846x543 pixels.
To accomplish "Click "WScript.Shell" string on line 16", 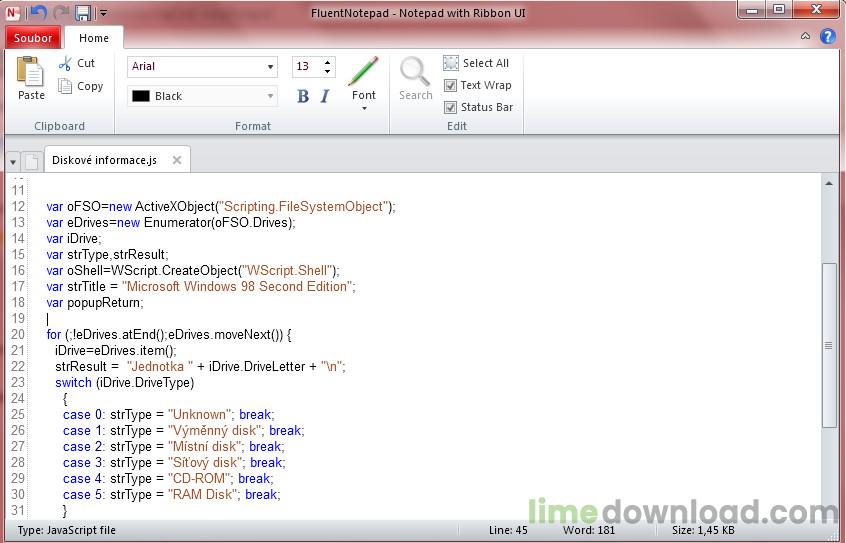I will [x=286, y=271].
